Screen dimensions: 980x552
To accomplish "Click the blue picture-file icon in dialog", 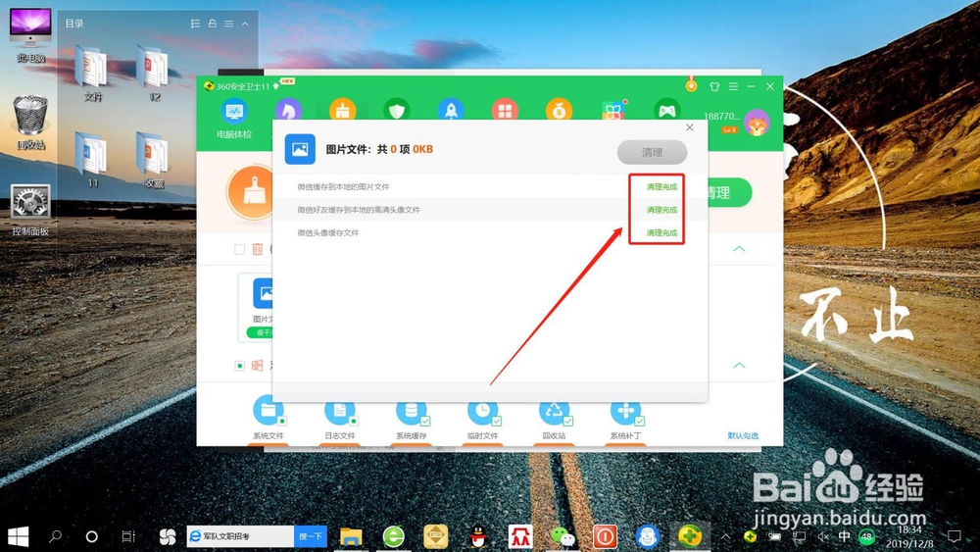I will [x=300, y=149].
